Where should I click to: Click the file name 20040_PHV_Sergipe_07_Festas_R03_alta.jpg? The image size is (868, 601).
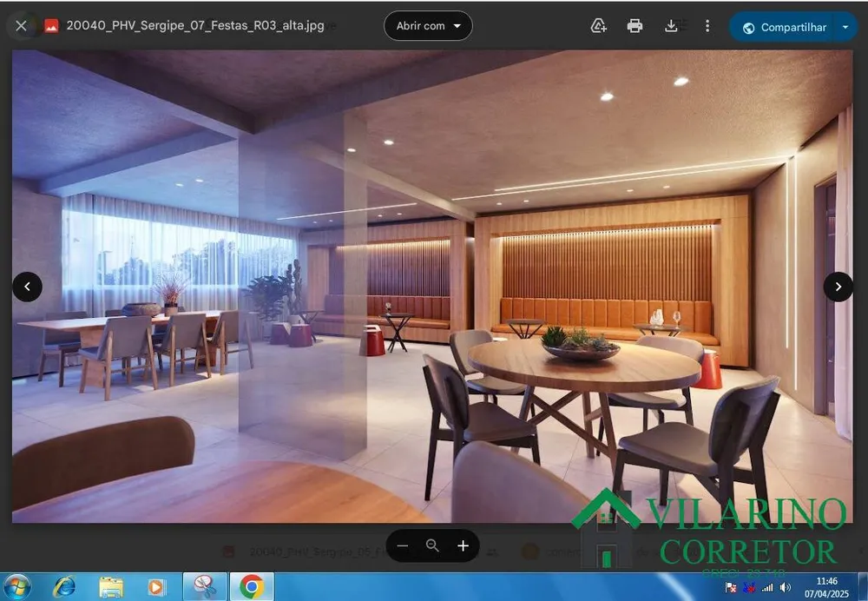pos(195,25)
